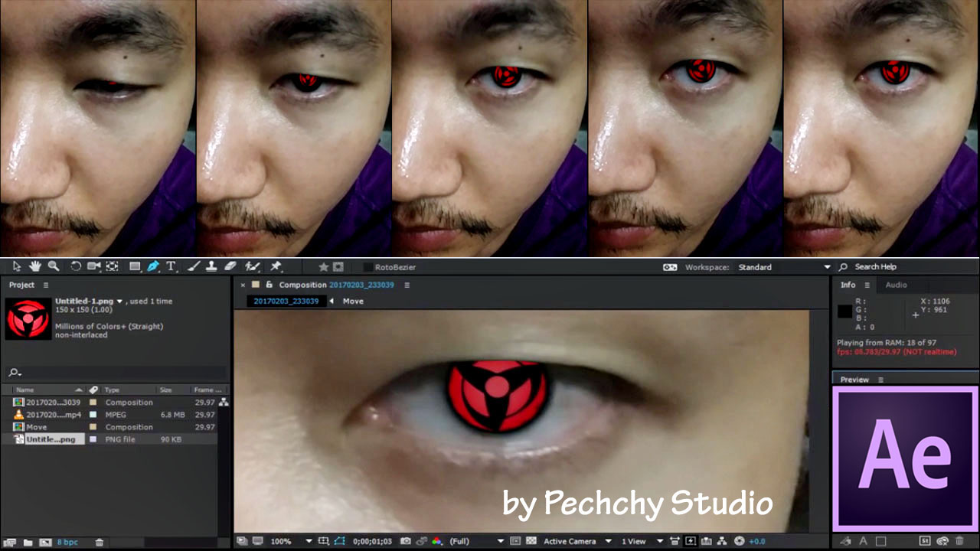Click the Untitled-1.png Sharingan thumbnail
Screen dimensions: 980x551
(x=28, y=318)
